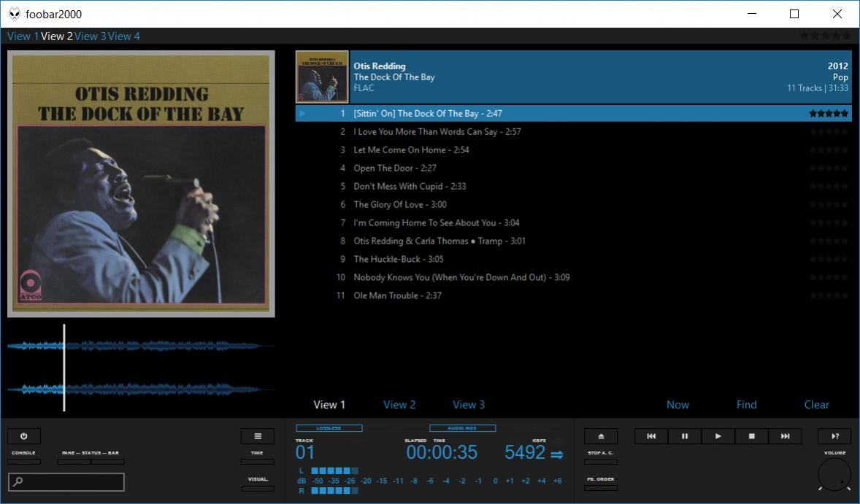This screenshot has height=504, width=860.
Task: Toggle the STOP A. C. switch
Action: coord(601,462)
